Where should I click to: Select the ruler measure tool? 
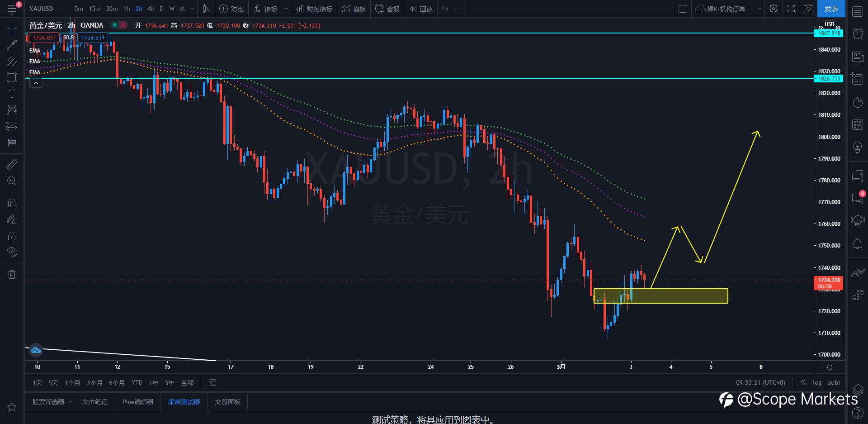click(12, 164)
